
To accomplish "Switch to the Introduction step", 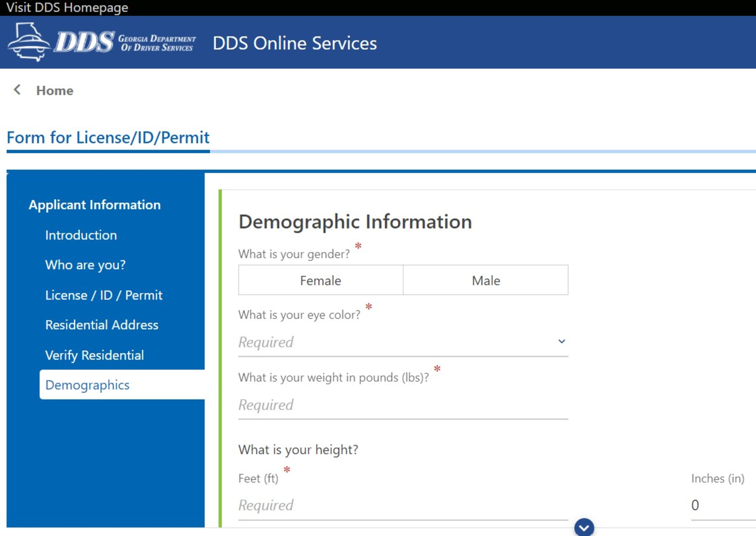I will coord(81,235).
